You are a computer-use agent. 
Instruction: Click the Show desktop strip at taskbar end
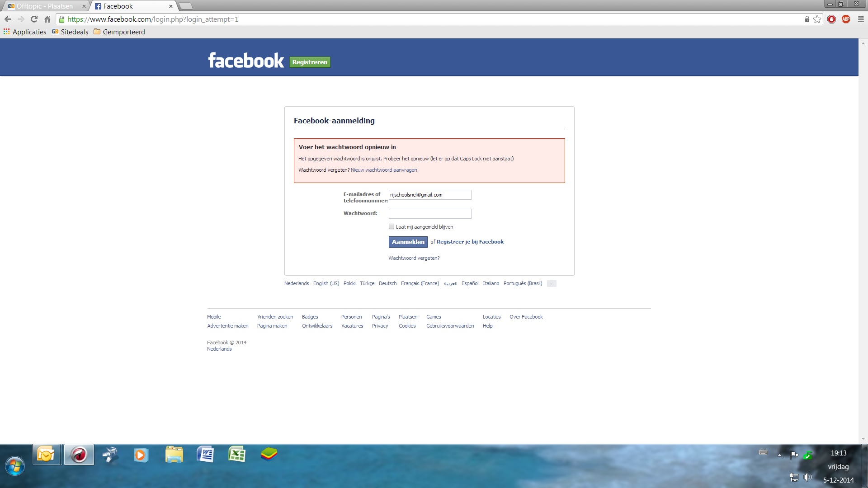pyautogui.click(x=864, y=466)
